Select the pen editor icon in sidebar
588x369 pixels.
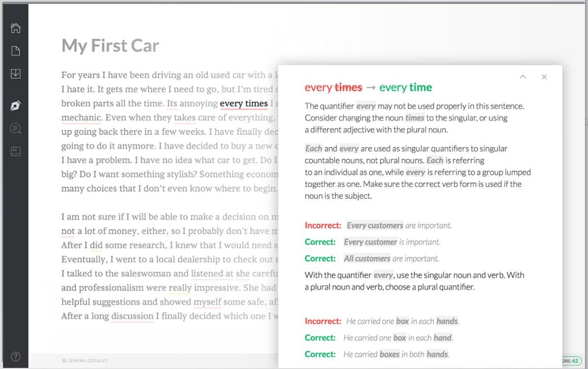point(15,106)
